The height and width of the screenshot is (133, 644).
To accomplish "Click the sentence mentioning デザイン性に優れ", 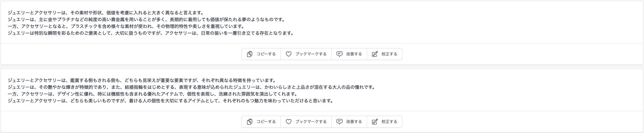I will (x=153, y=94).
